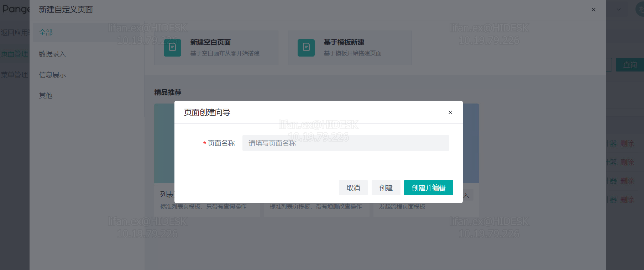Close the 页面创建向导 dialog
This screenshot has width=644, height=270.
tap(450, 112)
